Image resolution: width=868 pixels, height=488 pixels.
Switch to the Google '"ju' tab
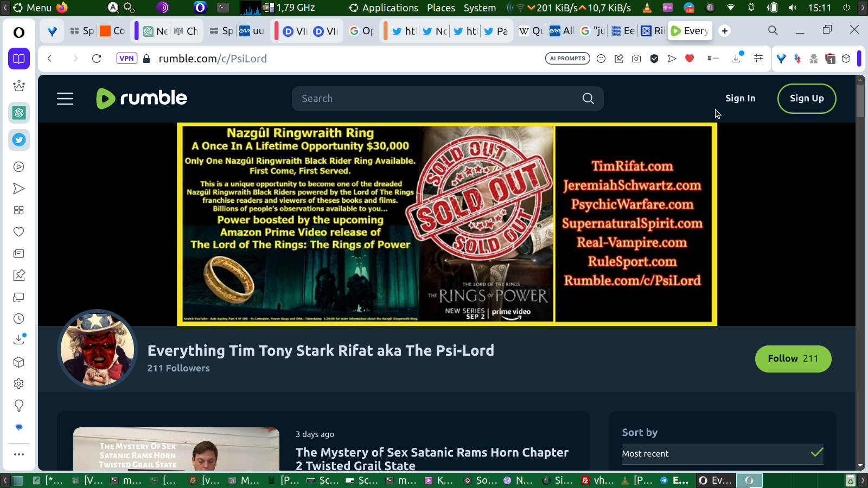coord(592,31)
